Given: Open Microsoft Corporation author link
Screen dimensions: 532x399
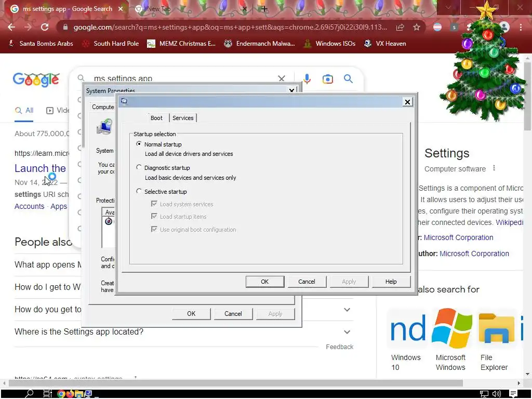Looking at the screenshot, I should point(474,254).
